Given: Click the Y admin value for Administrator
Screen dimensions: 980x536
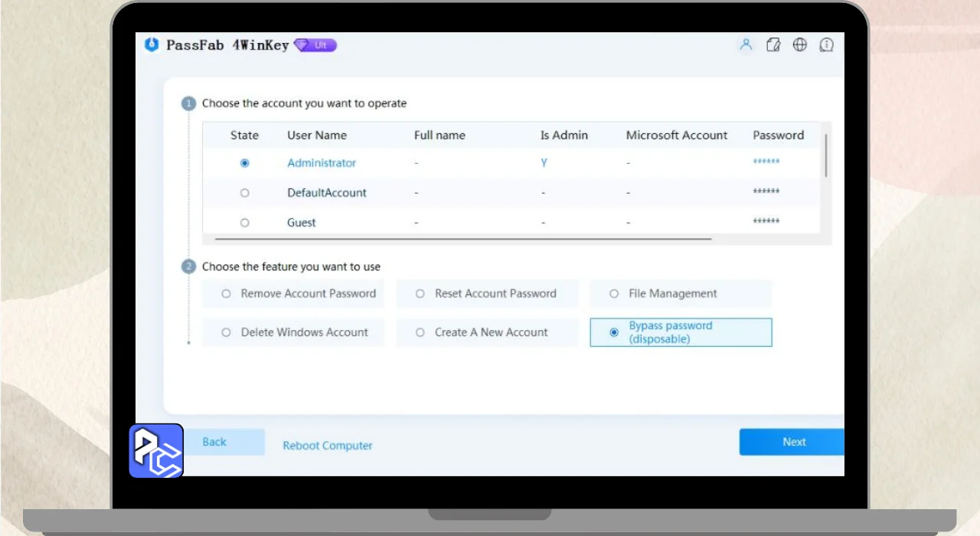Looking at the screenshot, I should coord(544,163).
